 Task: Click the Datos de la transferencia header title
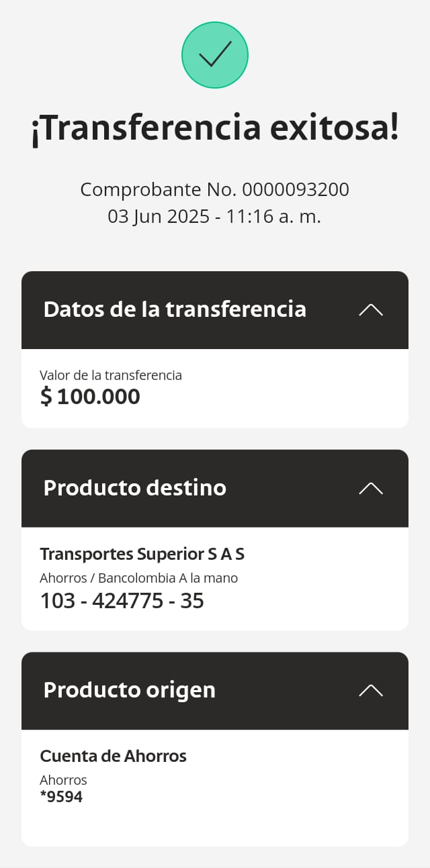coord(175,309)
